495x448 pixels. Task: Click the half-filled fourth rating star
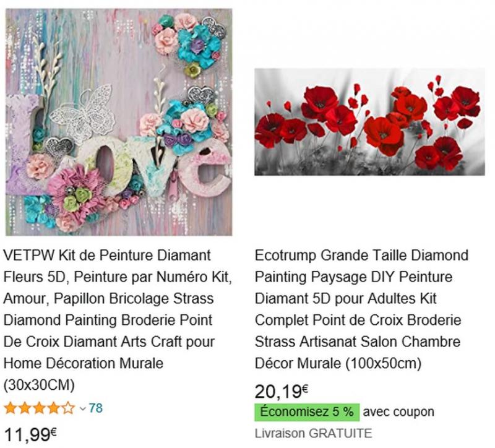(x=54, y=408)
